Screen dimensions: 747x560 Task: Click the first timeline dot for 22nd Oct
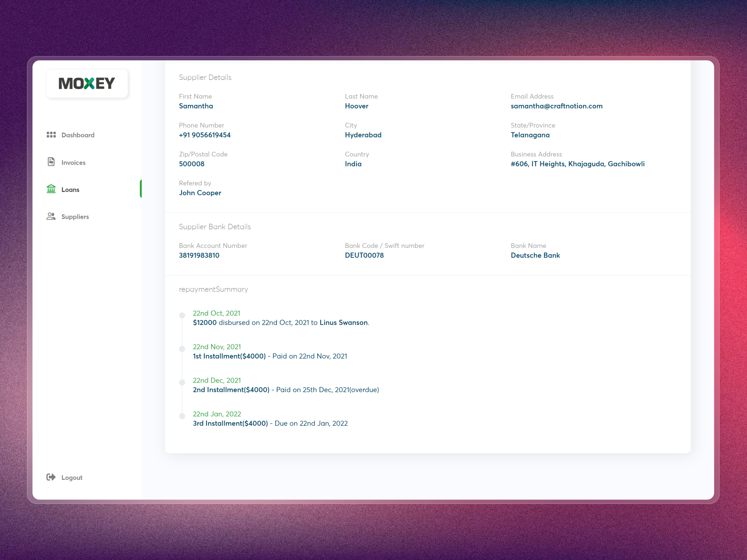click(x=182, y=315)
